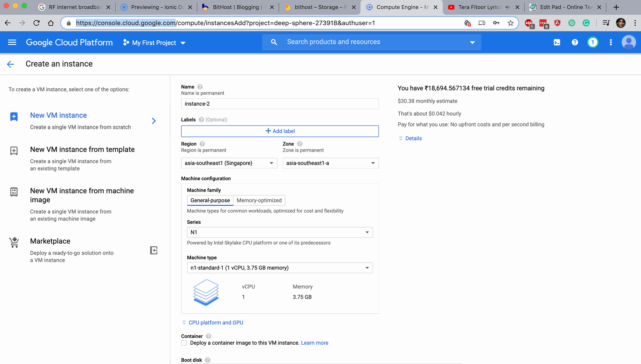
Task: Expand the search bar dropdown arrow
Action: tap(472, 42)
